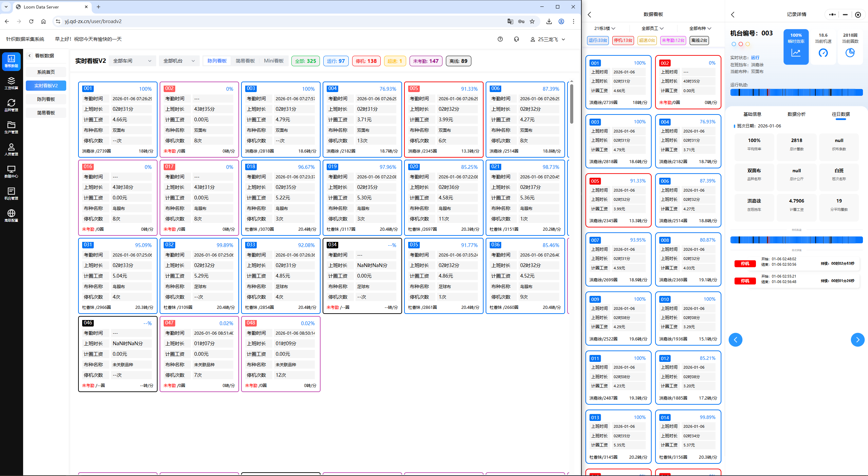The height and width of the screenshot is (476, 868).
Task: Select the 当前机速 speed gauge icon
Action: coord(823,53)
